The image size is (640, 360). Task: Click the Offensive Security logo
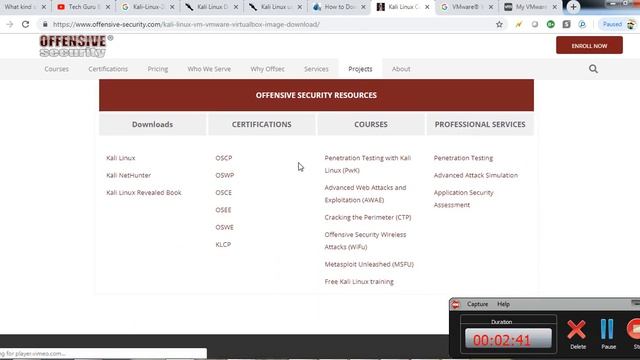(76, 46)
